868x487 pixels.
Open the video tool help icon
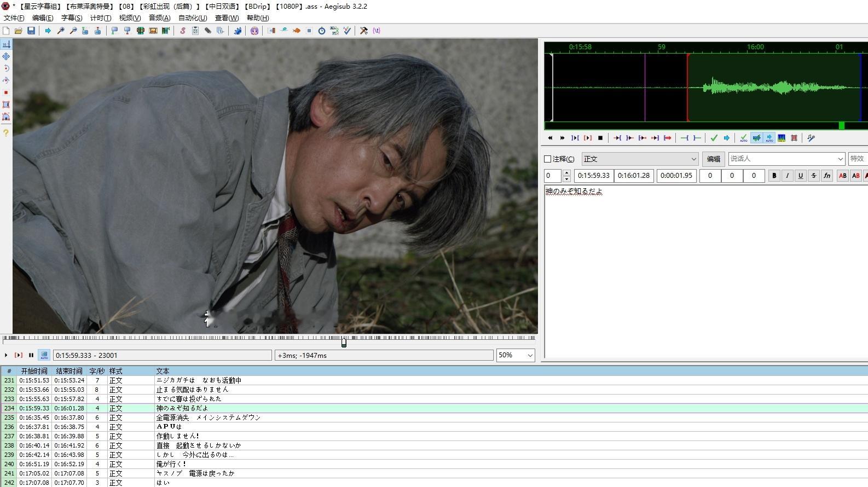pos(6,132)
